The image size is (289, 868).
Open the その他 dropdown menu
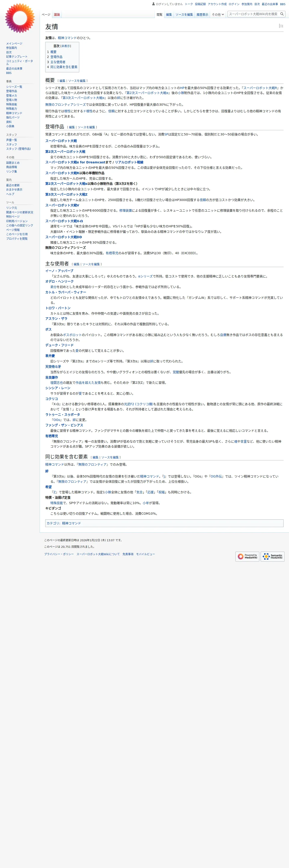click(218, 14)
